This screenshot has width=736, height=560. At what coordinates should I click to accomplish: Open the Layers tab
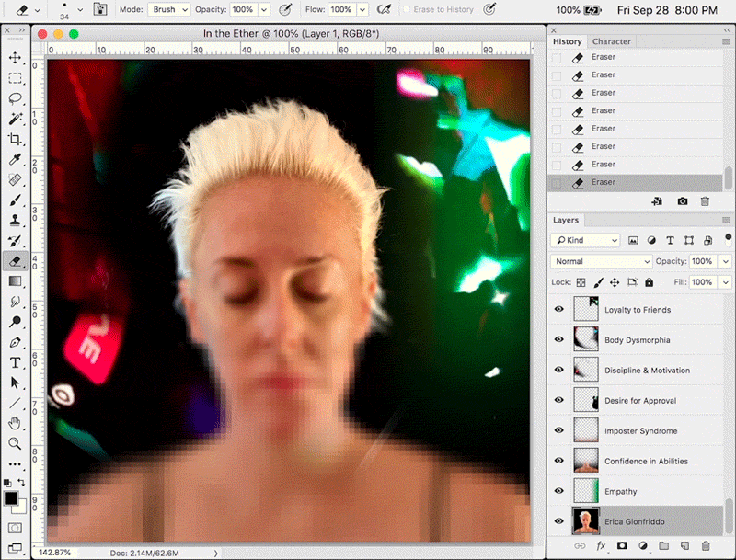[566, 220]
